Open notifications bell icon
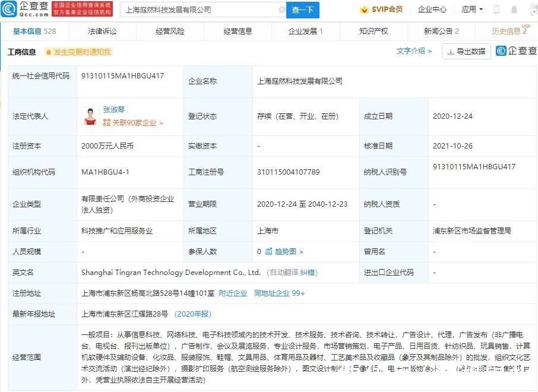538x392 pixels. coord(514,10)
